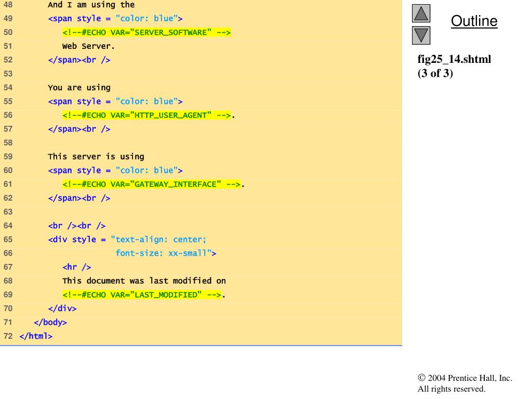The image size is (532, 399).
Task: Click the up arrow navigation icon
Action: tap(421, 13)
